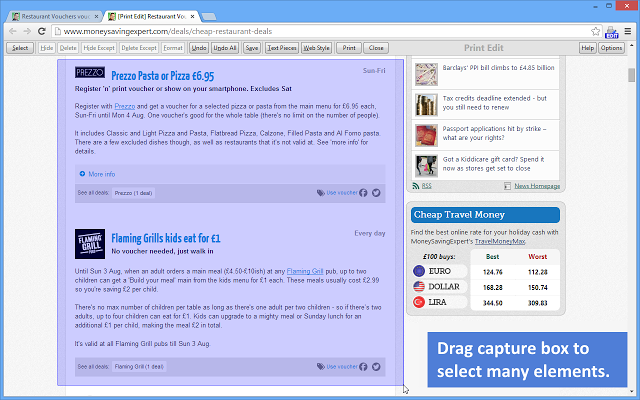Click the Text Pieces button

coord(282,48)
